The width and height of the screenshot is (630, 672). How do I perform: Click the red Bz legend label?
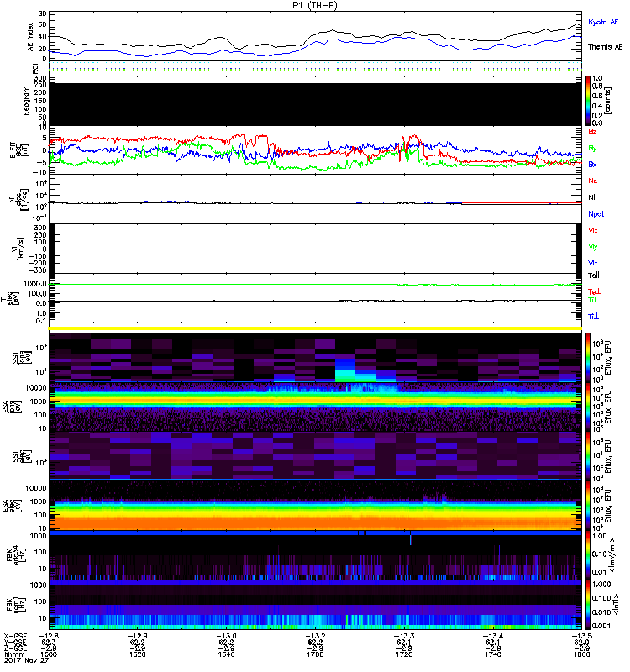click(x=592, y=131)
